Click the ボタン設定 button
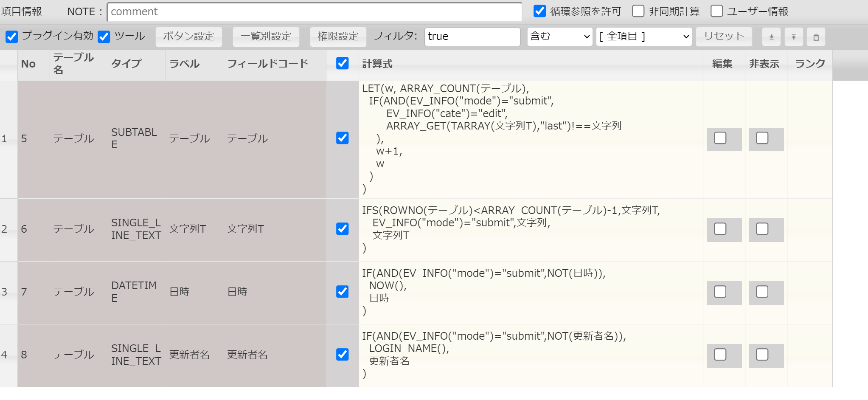Image resolution: width=868 pixels, height=400 pixels. 188,37
